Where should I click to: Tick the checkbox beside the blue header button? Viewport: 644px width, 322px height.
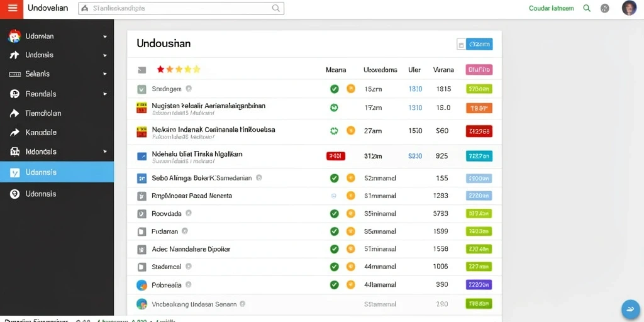click(x=461, y=45)
